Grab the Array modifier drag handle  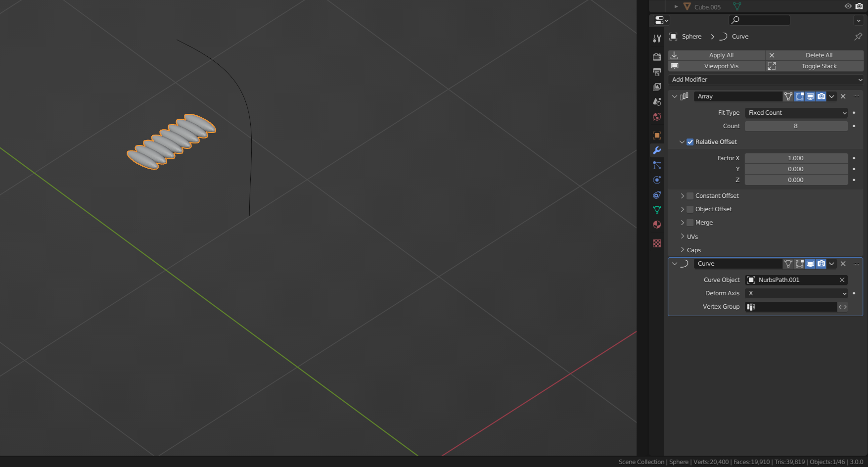[x=856, y=96]
